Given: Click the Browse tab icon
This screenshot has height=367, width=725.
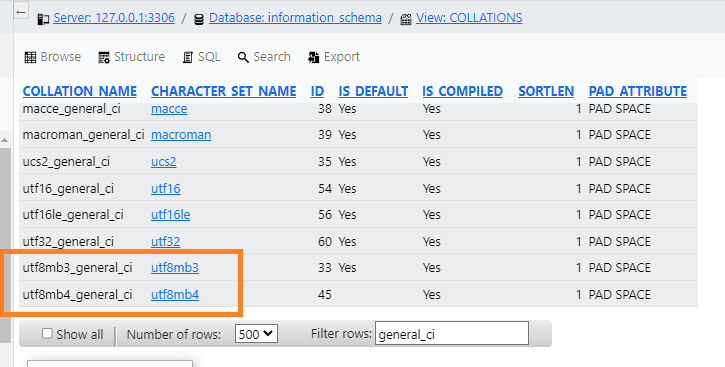Looking at the screenshot, I should tap(30, 57).
